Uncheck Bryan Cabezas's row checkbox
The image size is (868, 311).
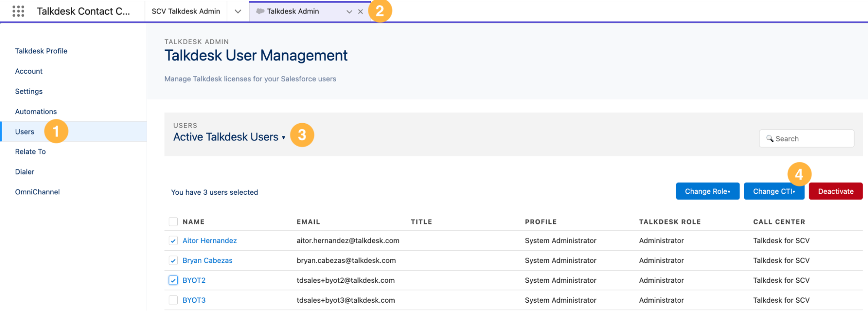pos(173,261)
